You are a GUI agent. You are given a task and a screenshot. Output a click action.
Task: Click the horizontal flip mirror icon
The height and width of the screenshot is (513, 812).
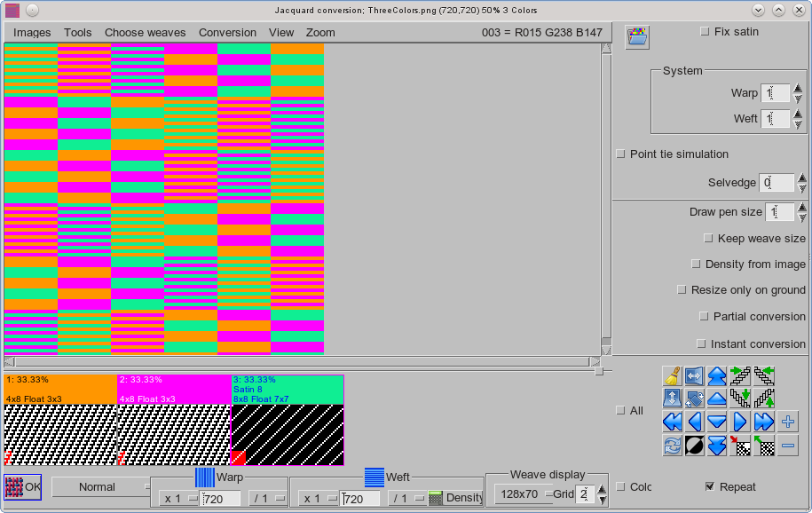(694, 375)
